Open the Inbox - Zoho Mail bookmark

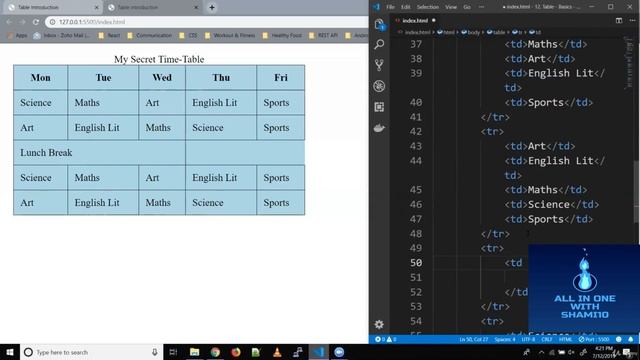(61, 36)
